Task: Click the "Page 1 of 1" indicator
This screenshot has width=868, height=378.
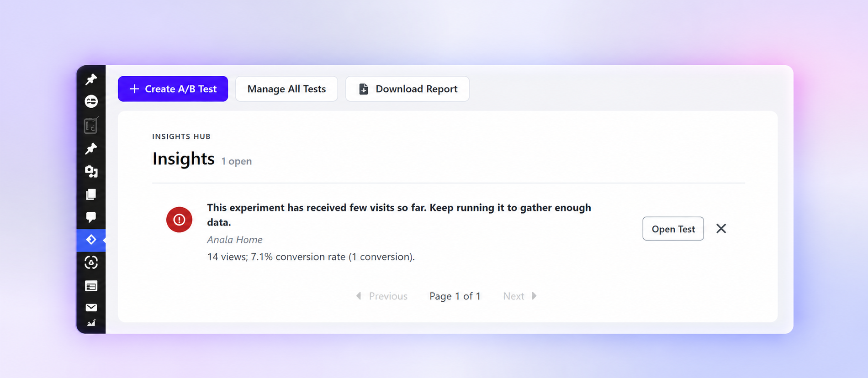Action: click(x=455, y=296)
